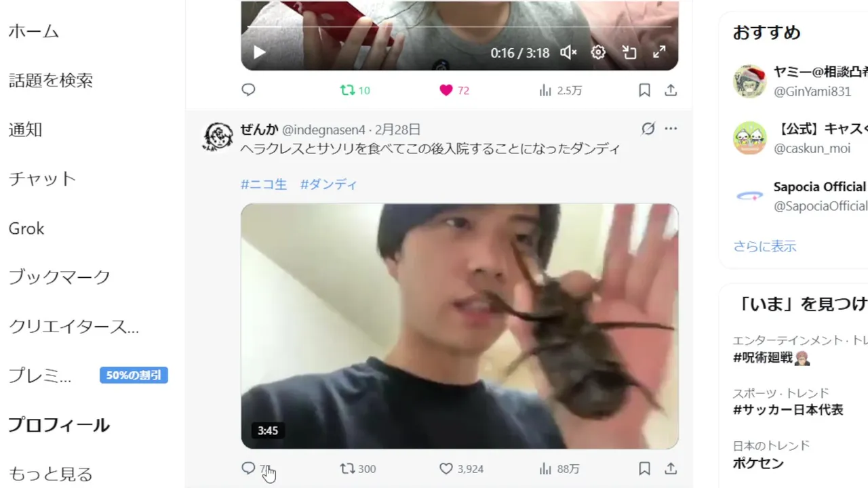
Task: Open the three-dot menu on ぜんか post
Action: tap(671, 129)
